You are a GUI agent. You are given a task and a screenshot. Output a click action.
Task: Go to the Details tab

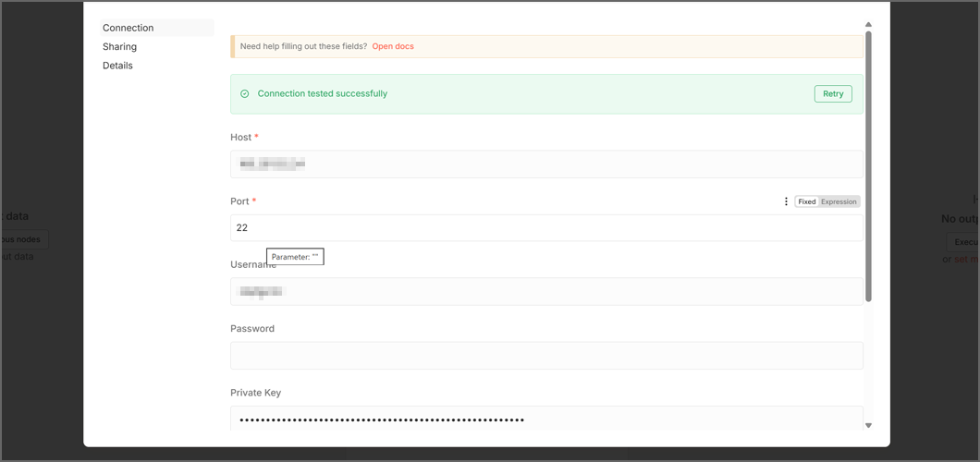[x=118, y=66]
